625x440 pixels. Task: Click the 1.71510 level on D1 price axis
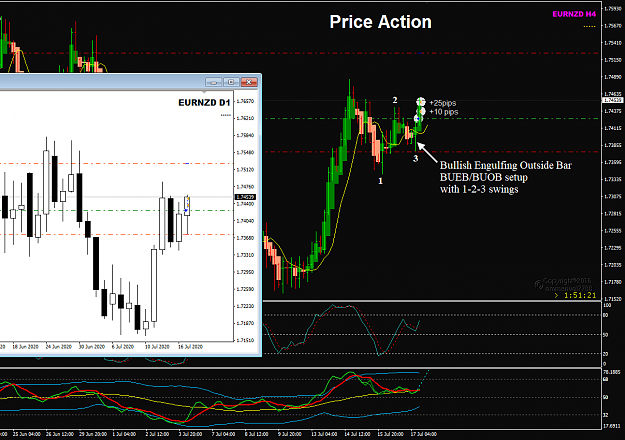point(246,340)
